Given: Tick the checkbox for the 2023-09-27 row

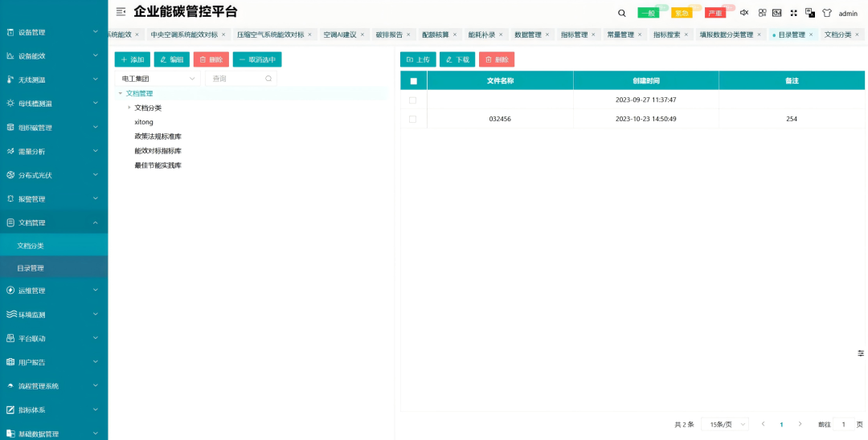Looking at the screenshot, I should pos(412,100).
